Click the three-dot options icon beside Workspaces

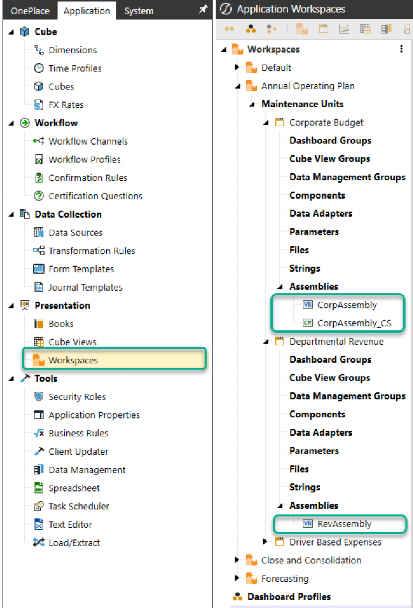point(401,49)
